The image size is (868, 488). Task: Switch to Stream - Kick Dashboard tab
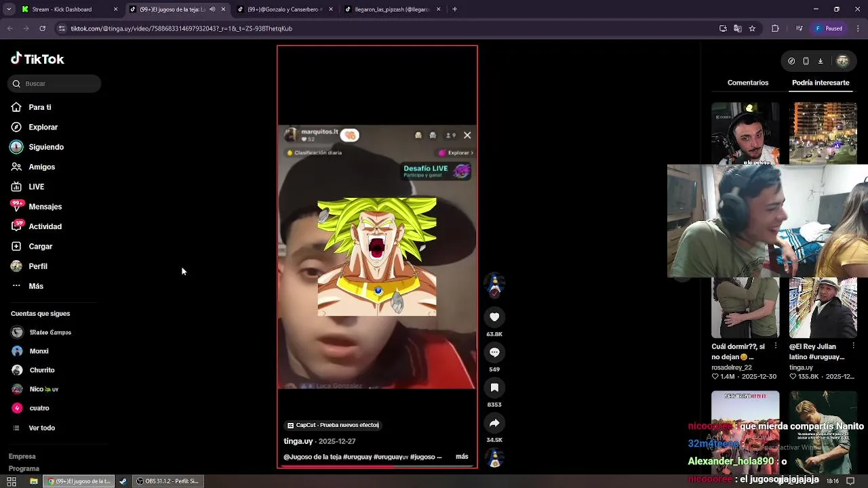pos(70,9)
